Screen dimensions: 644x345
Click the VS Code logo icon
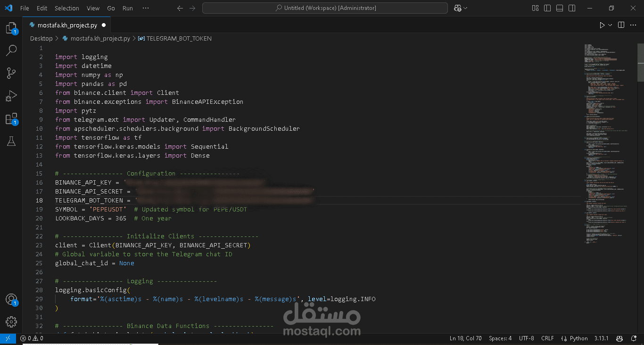point(8,8)
